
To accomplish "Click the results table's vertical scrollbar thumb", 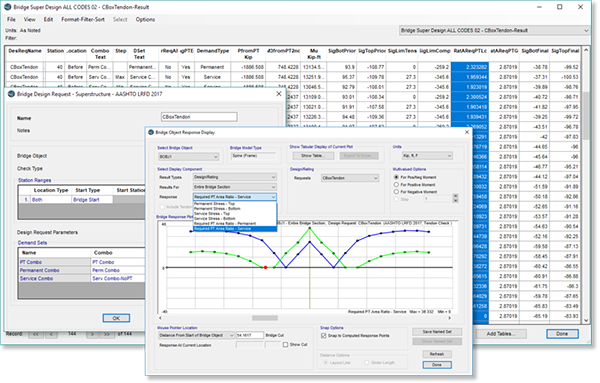I will pos(586,117).
